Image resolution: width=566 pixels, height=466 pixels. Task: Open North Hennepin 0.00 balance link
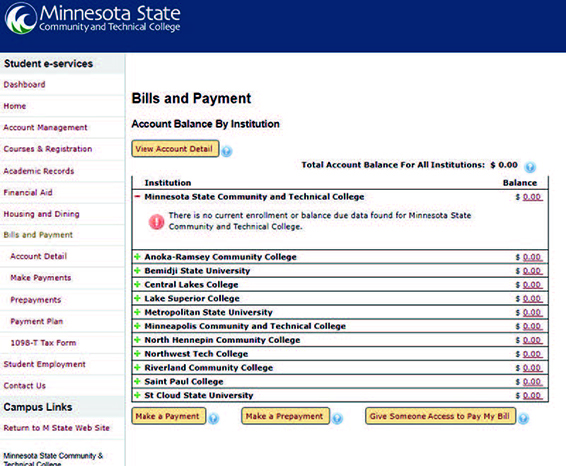532,340
